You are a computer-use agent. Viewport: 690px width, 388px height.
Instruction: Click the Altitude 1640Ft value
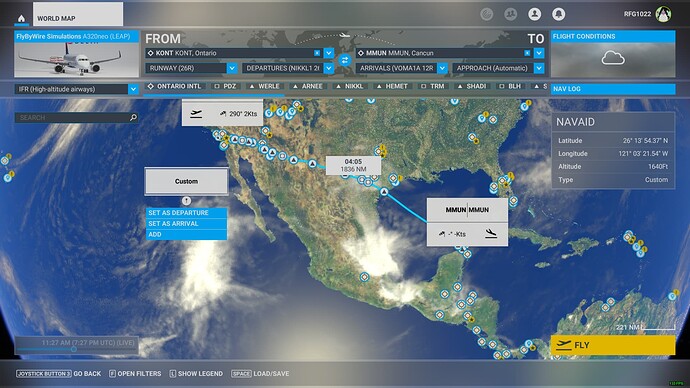click(658, 166)
